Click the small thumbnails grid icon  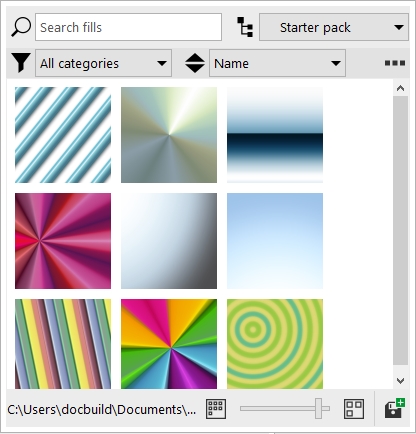(216, 409)
